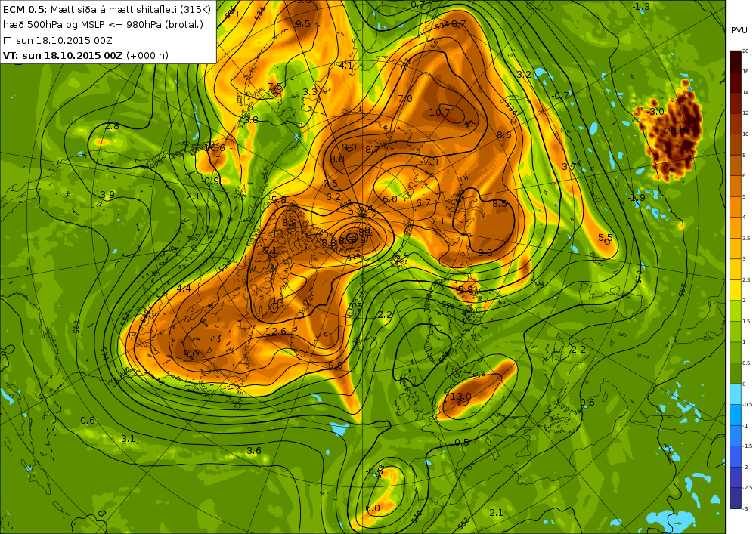Pick the orange legend band between 5 and 4

click(736, 207)
